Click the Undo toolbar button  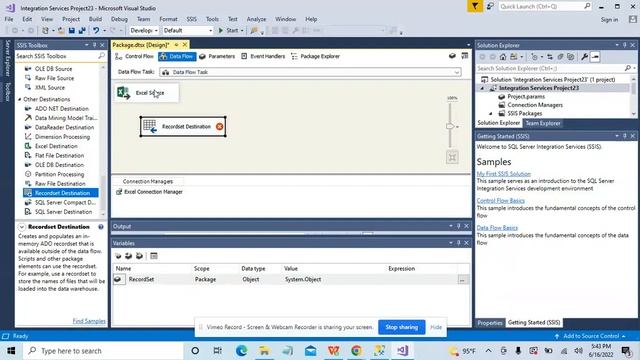pos(96,31)
